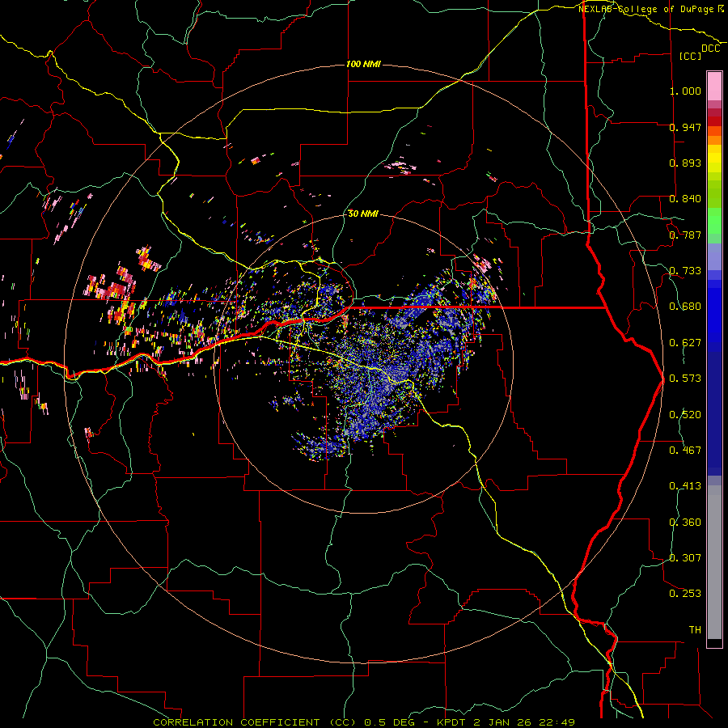Pick the gray lower color bar segment
Viewport: 728px width, 728px height.
(x=714, y=562)
